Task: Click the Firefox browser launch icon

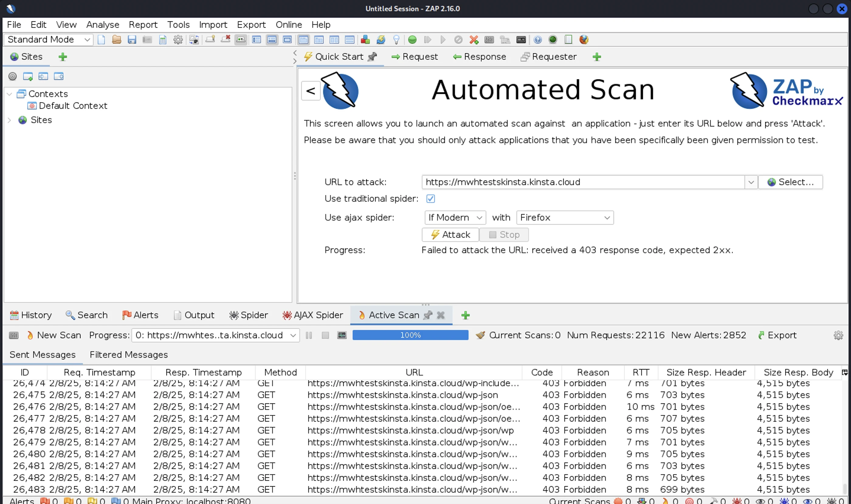Action: pos(584,40)
